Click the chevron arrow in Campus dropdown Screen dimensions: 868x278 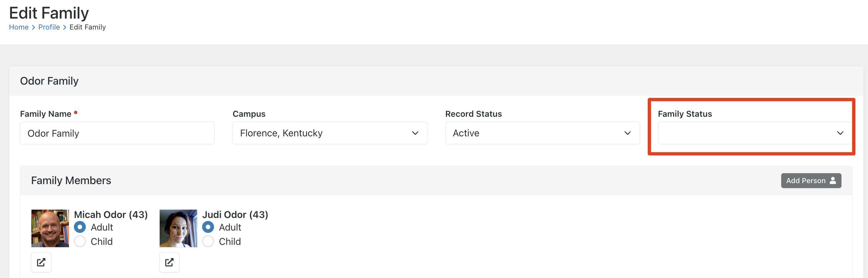tap(415, 133)
